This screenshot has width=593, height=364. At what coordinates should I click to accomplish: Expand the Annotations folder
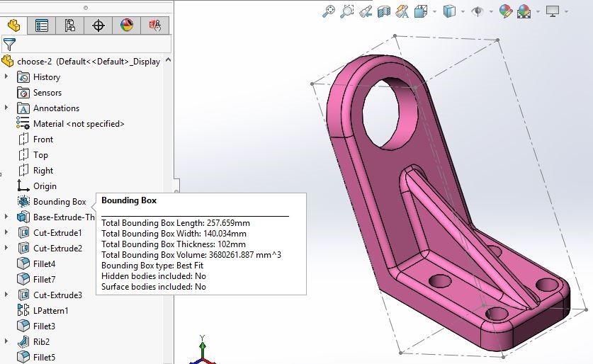[x=6, y=108]
